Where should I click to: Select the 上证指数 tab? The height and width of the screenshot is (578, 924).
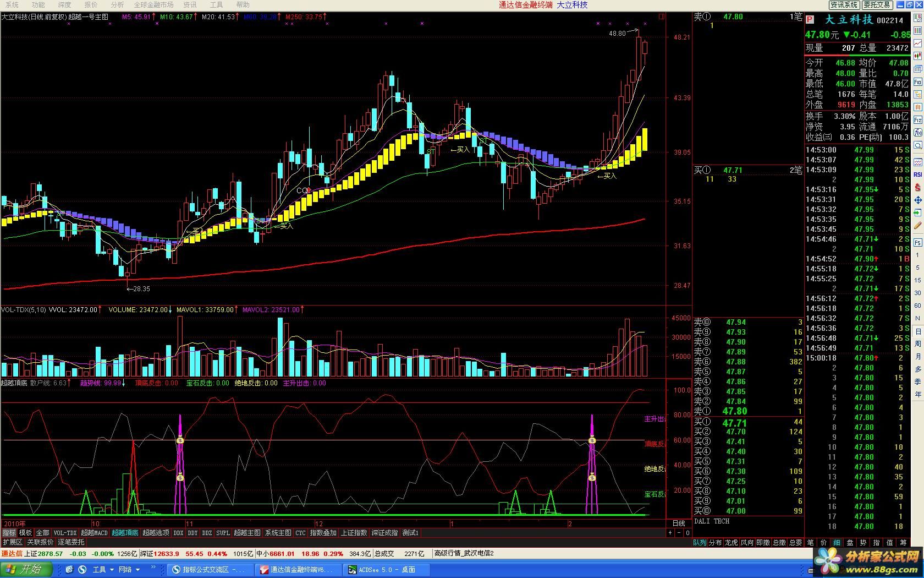coord(354,533)
